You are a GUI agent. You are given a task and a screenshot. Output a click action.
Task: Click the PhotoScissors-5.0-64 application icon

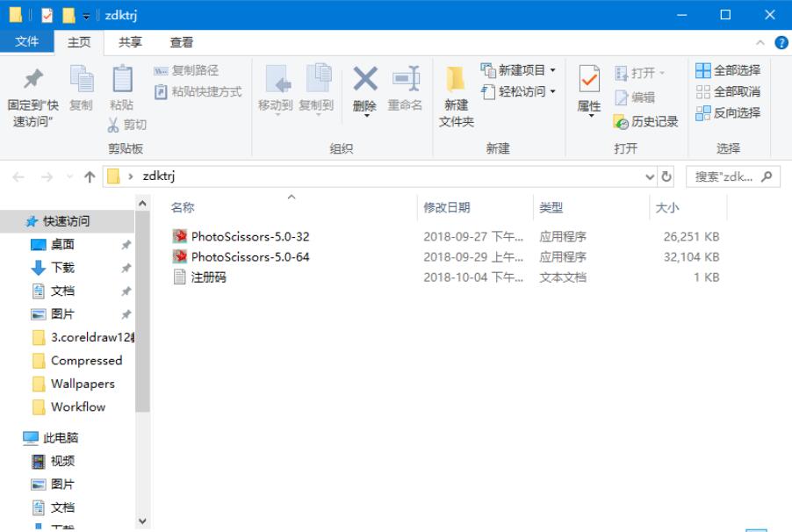coord(179,256)
